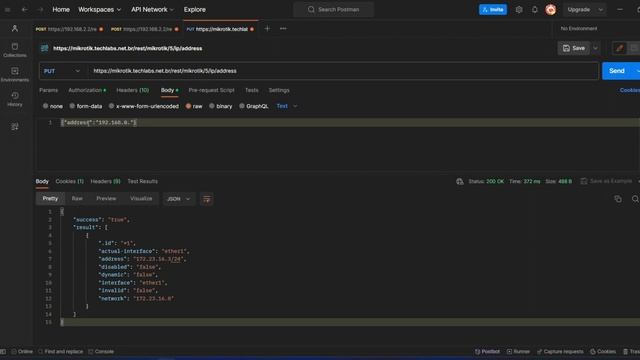Image resolution: width=640 pixels, height=360 pixels.
Task: Open response Cookies (1) tab
Action: [69, 181]
